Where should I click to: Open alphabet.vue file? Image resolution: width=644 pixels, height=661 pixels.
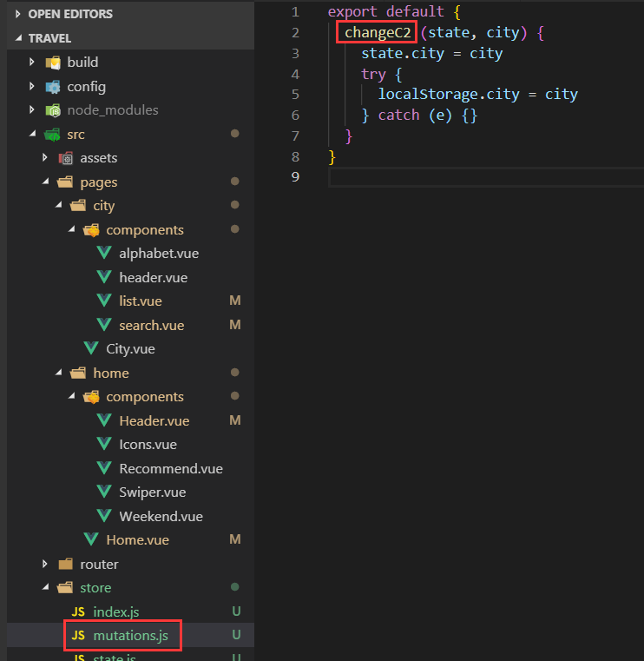tap(159, 254)
